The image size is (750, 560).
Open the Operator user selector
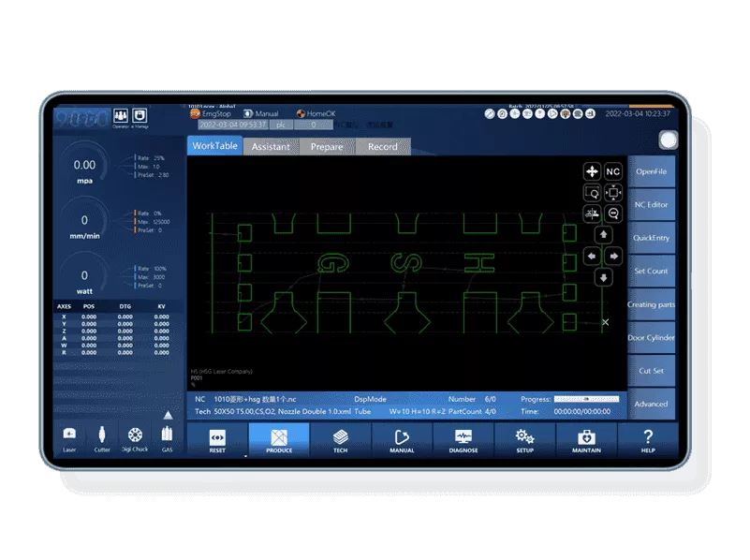(121, 115)
